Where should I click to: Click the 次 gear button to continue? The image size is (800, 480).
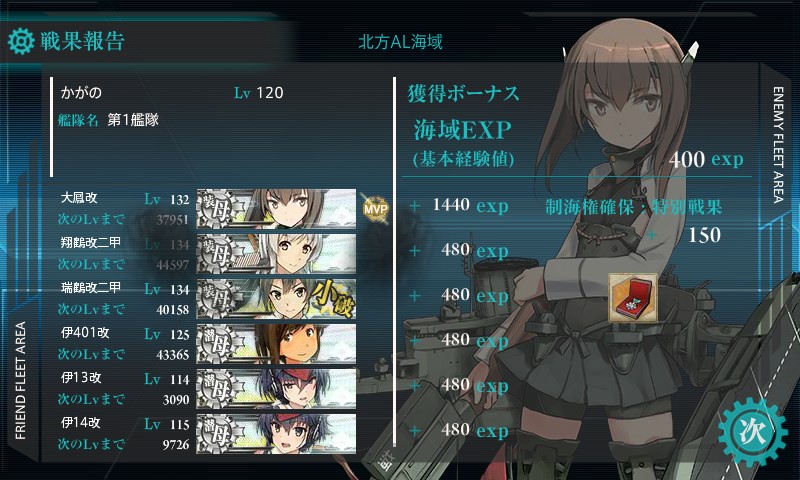(x=753, y=433)
